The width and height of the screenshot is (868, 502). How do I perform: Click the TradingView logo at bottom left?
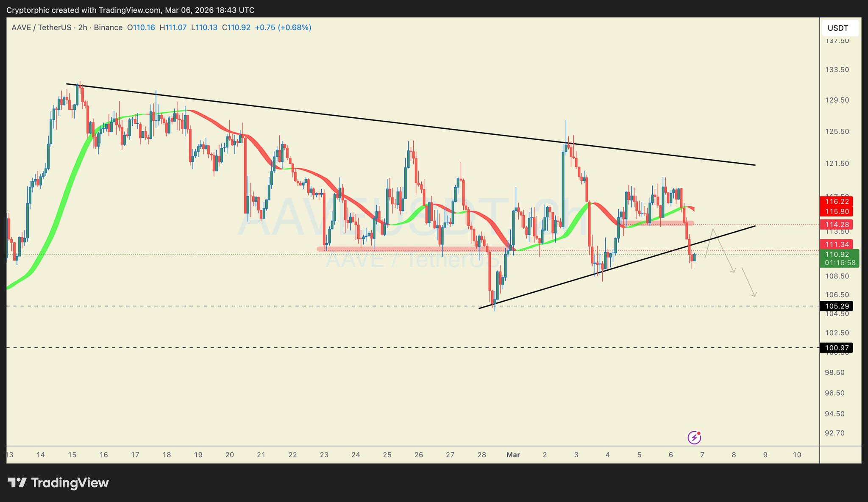pyautogui.click(x=58, y=483)
